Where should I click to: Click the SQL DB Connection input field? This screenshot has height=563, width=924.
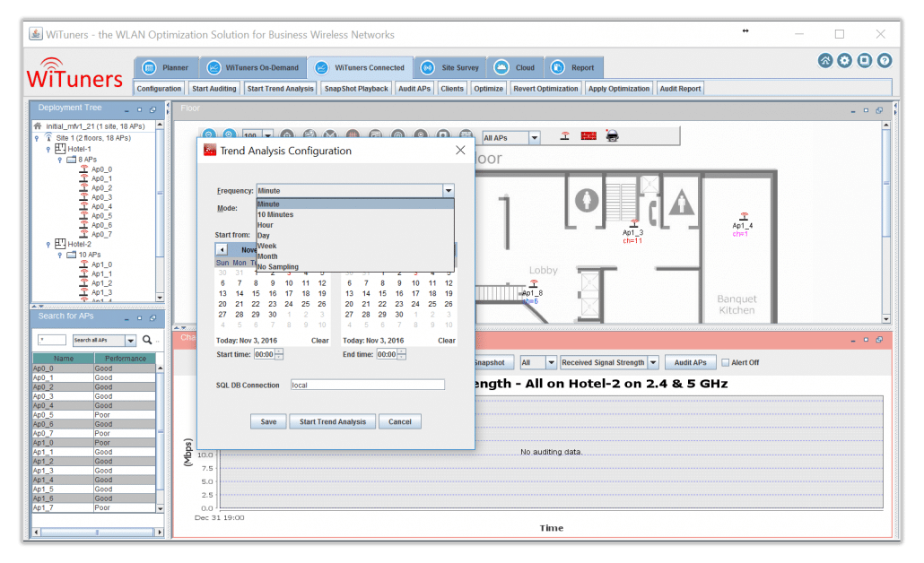pos(367,385)
